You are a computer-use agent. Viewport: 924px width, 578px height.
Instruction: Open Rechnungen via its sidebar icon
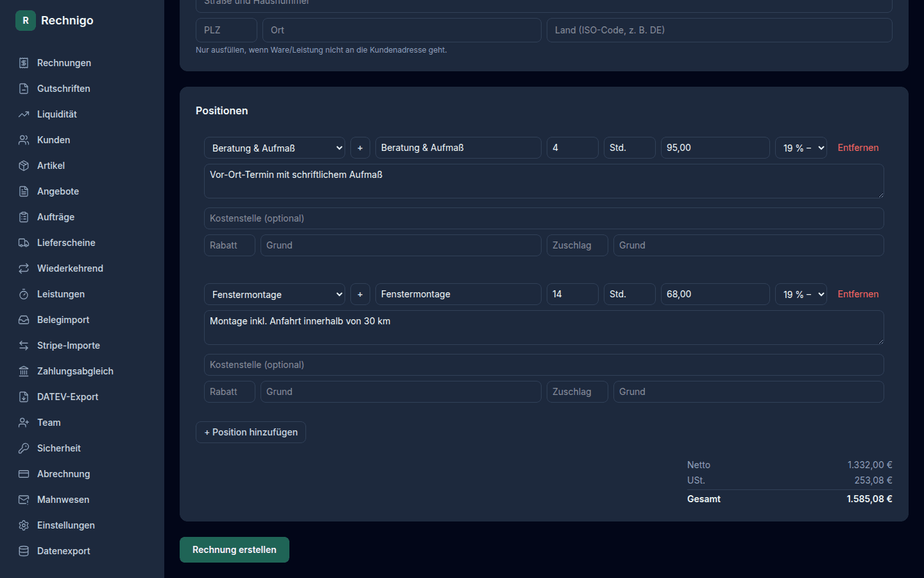[x=24, y=63]
